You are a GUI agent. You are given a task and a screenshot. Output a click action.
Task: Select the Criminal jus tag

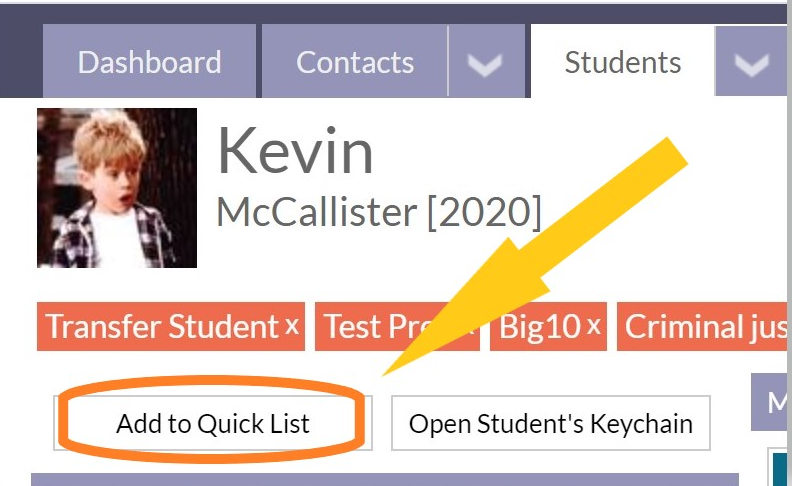pyautogui.click(x=702, y=326)
